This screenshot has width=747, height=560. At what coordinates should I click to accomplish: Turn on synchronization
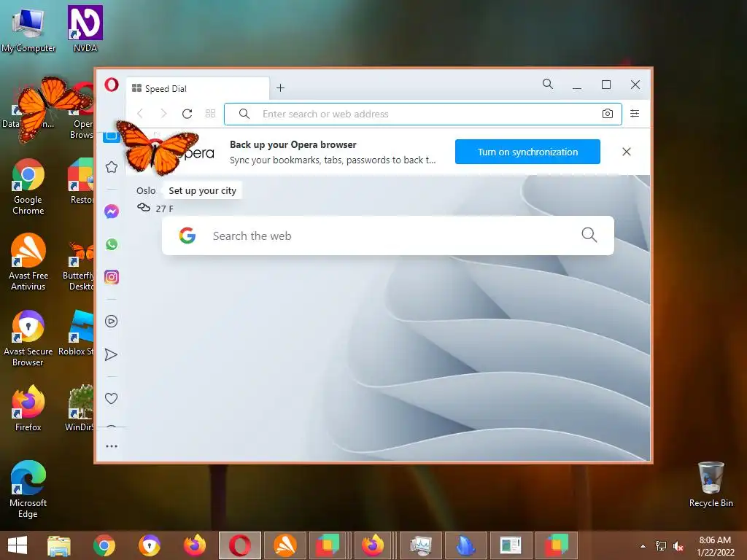click(527, 152)
